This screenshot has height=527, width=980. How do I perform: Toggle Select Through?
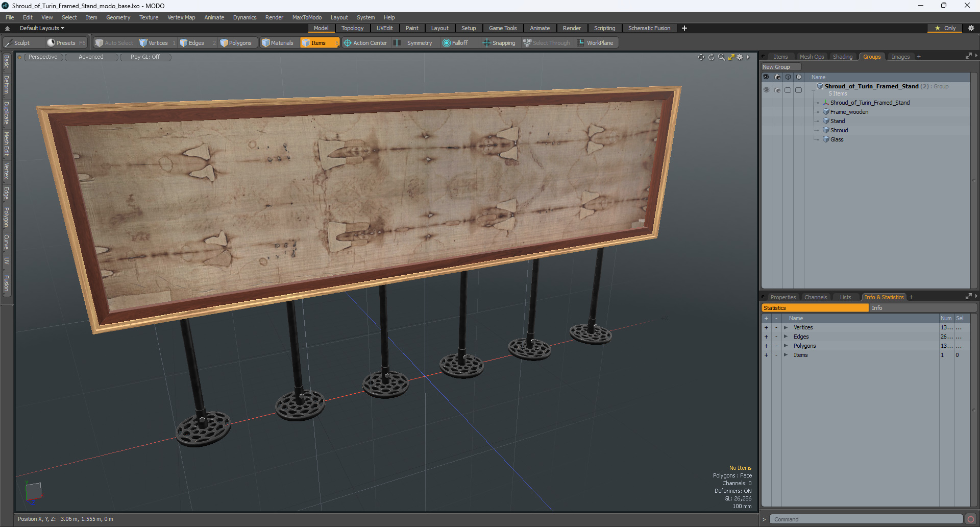(546, 43)
